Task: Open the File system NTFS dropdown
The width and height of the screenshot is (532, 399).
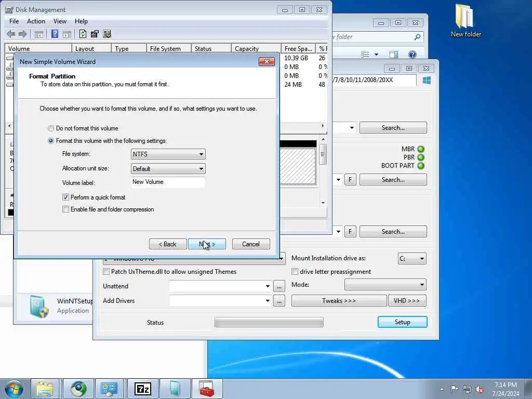Action: click(168, 154)
